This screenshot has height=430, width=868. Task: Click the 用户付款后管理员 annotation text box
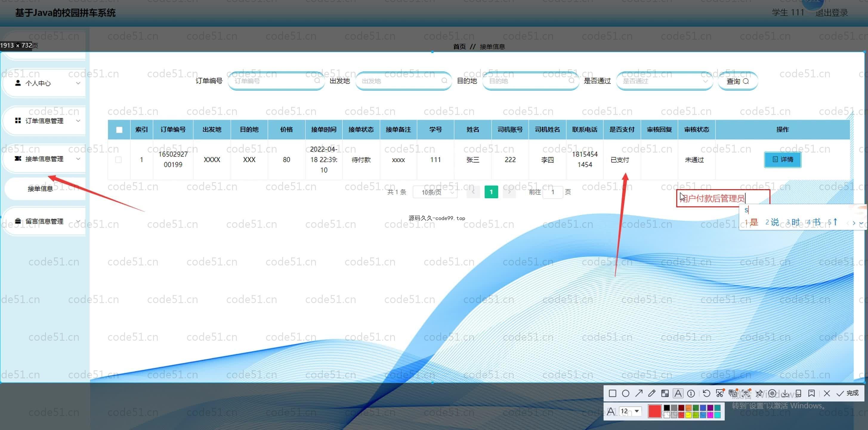point(723,198)
